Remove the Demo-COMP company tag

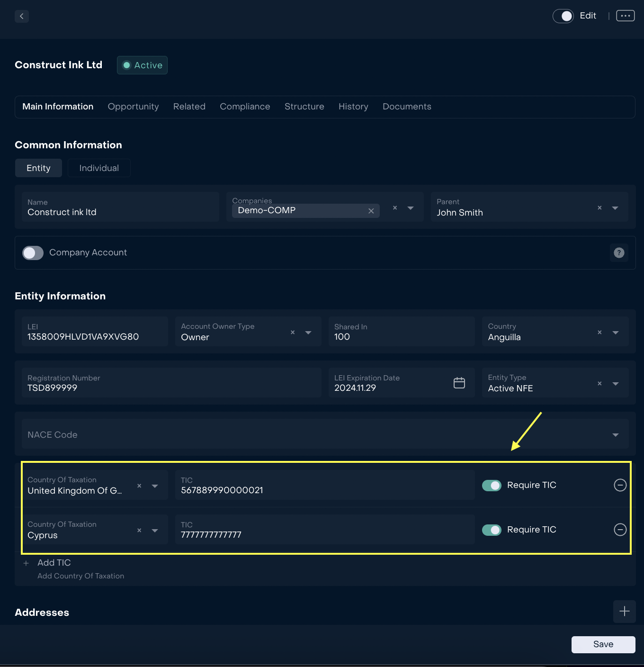coord(371,211)
